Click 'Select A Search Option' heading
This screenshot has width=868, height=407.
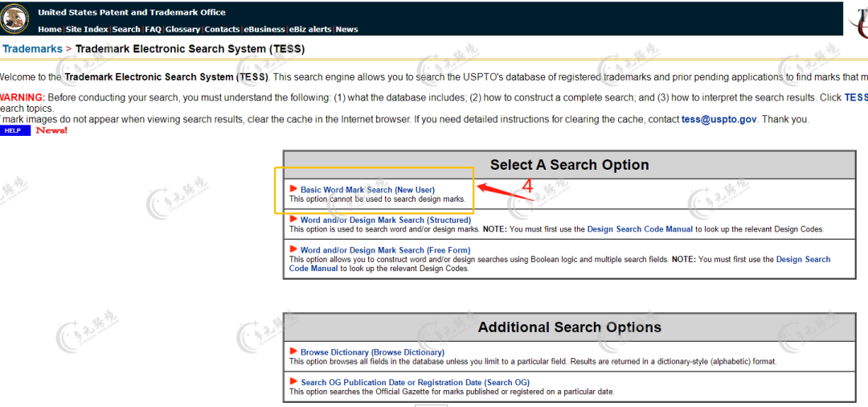coord(570,164)
